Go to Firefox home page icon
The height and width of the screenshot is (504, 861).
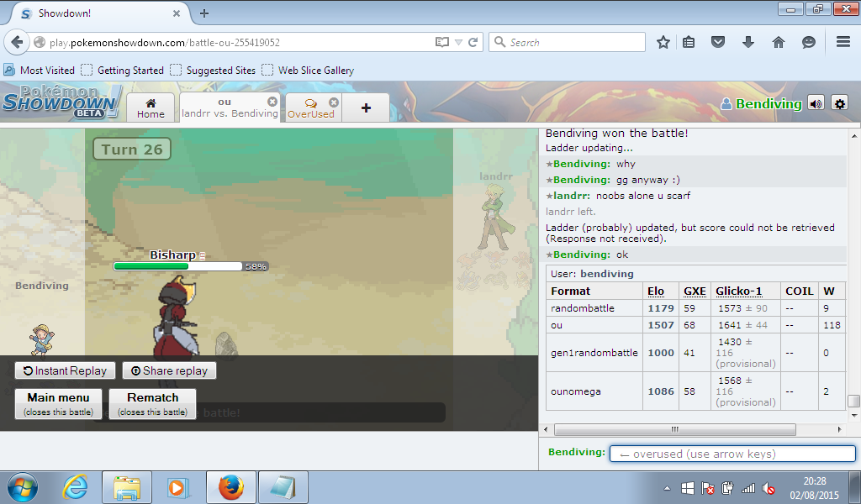(x=778, y=42)
